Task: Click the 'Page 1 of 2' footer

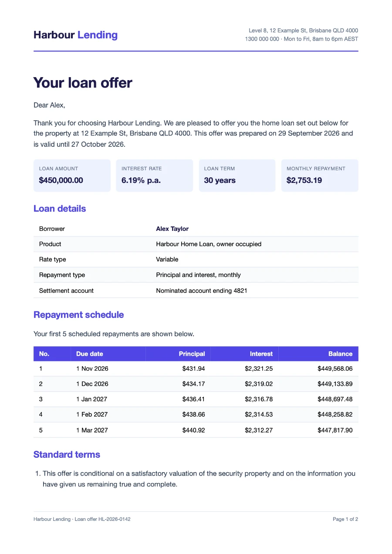Action: click(x=345, y=519)
